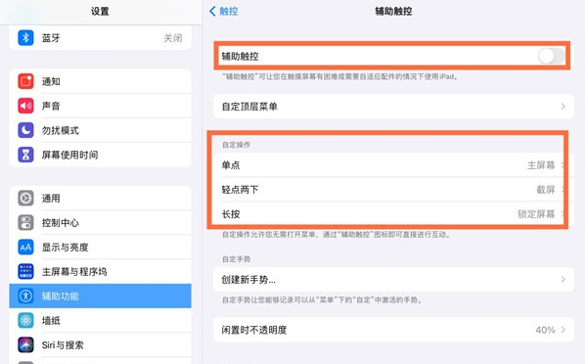Select 蓝牙 row in sidebar
Viewport: 588px width, 364px height.
pyautogui.click(x=100, y=38)
